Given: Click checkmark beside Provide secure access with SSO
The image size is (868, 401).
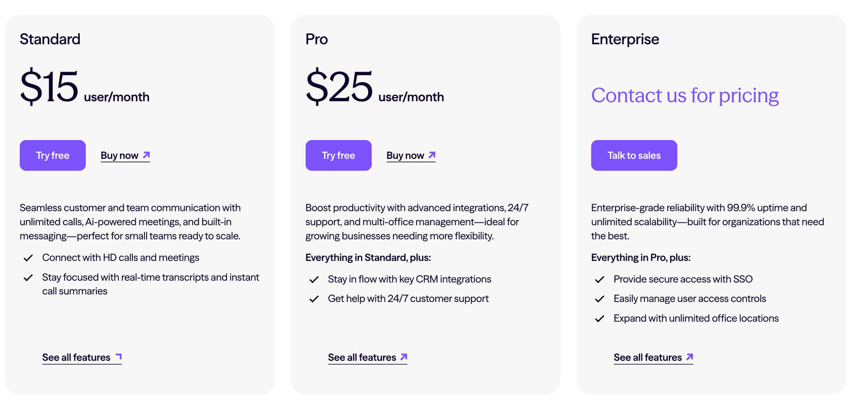Looking at the screenshot, I should click(x=599, y=280).
